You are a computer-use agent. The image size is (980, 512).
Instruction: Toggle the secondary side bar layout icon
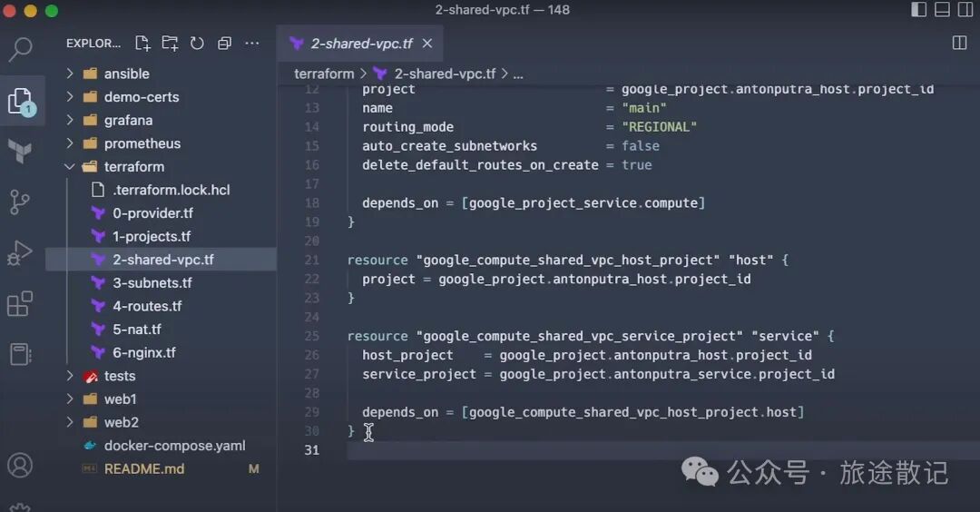[x=965, y=9]
